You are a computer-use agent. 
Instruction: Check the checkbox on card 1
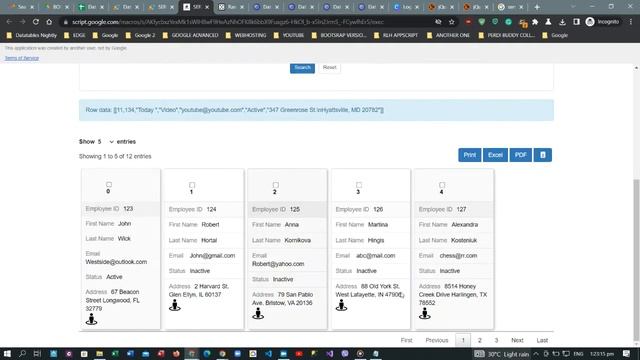192,185
